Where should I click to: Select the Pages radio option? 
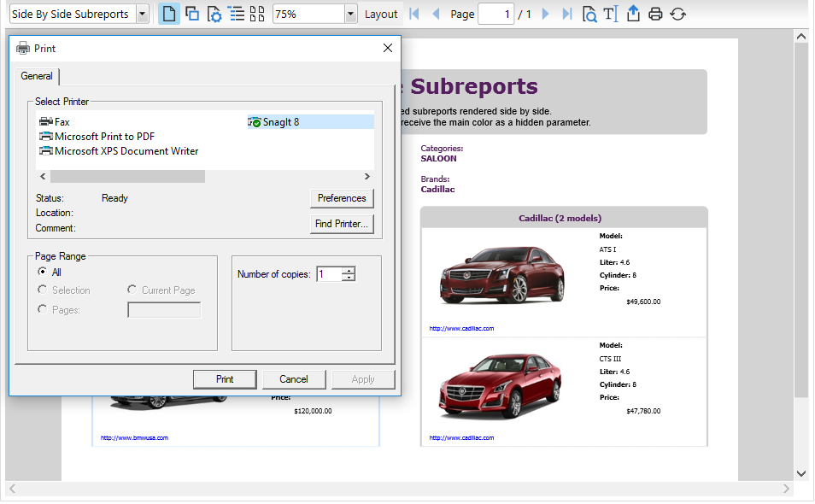(42, 310)
